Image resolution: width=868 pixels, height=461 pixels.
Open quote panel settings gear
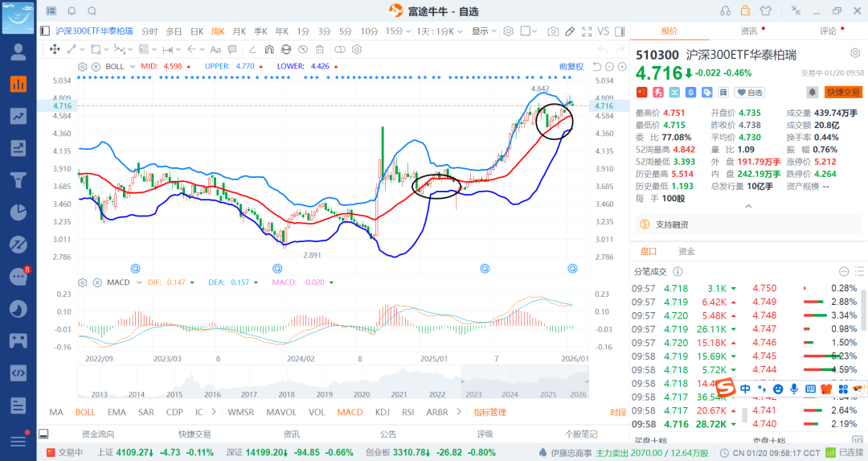pyautogui.click(x=855, y=54)
